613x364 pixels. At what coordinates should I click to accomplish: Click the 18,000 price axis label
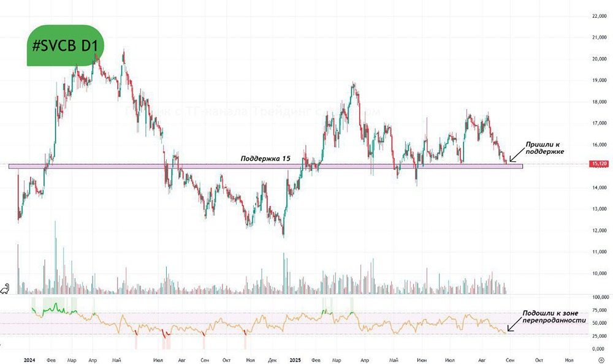(x=600, y=102)
